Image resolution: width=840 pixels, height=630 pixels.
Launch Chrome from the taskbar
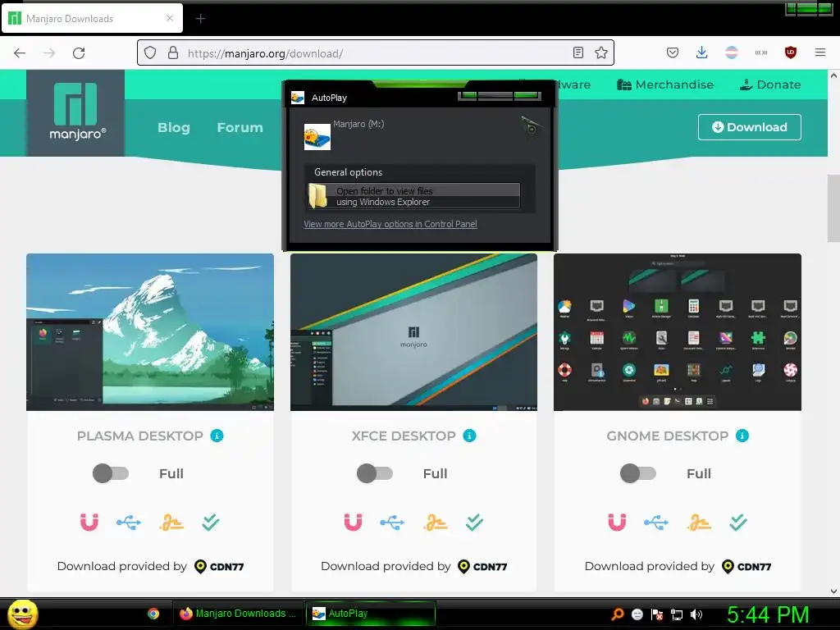pos(153,614)
